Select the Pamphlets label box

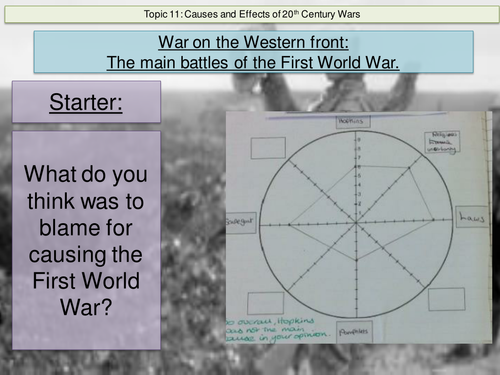(353, 332)
